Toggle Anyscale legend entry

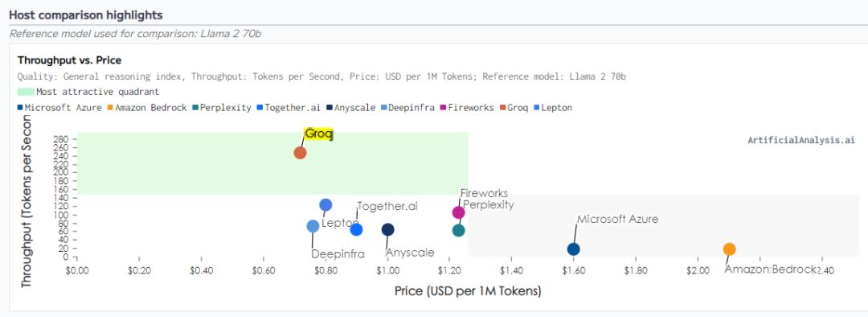[351, 108]
